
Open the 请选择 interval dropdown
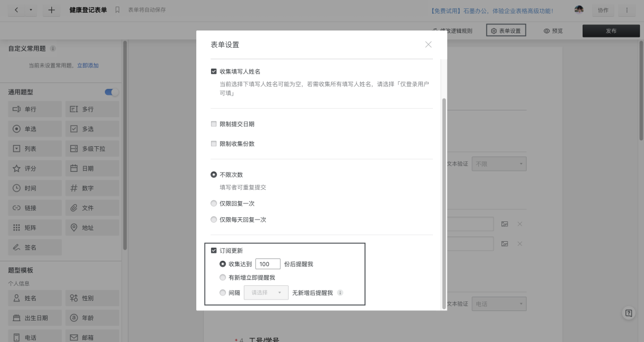point(266,292)
